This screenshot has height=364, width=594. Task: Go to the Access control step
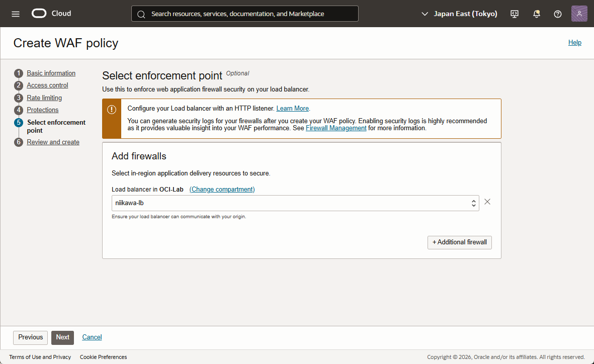pyautogui.click(x=47, y=85)
